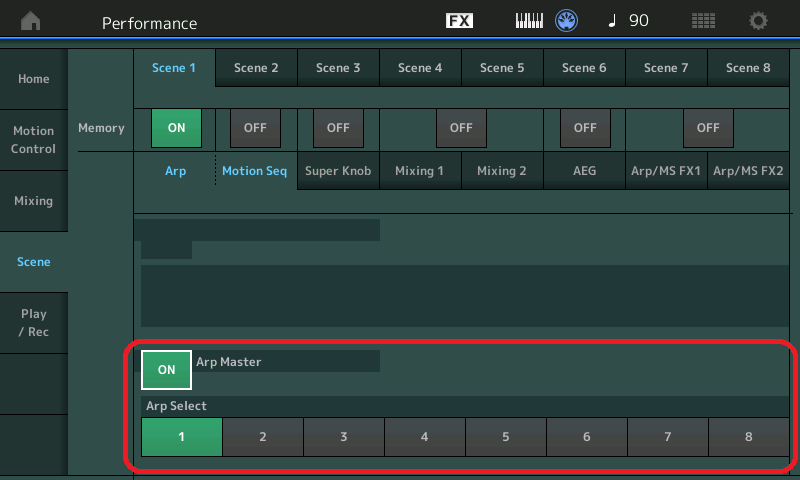Tap the Home icon in top bar
The width and height of the screenshot is (800, 480).
pos(32,21)
